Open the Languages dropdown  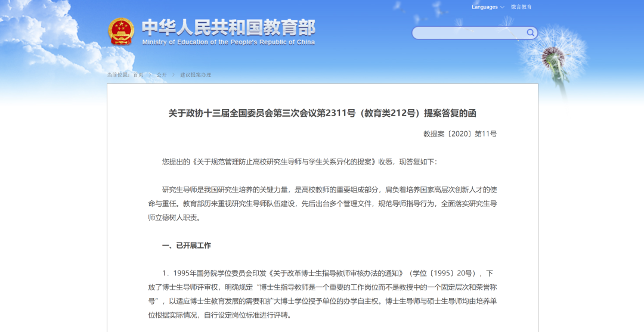488,7
